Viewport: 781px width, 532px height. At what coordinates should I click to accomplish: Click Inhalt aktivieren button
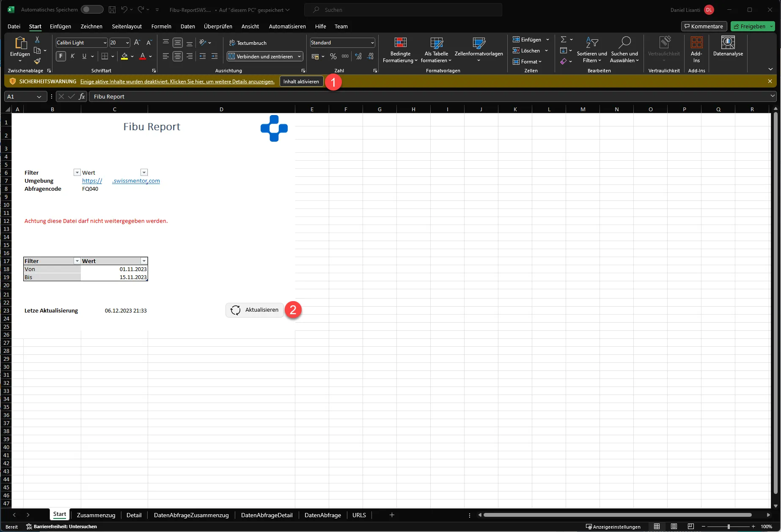pyautogui.click(x=301, y=82)
